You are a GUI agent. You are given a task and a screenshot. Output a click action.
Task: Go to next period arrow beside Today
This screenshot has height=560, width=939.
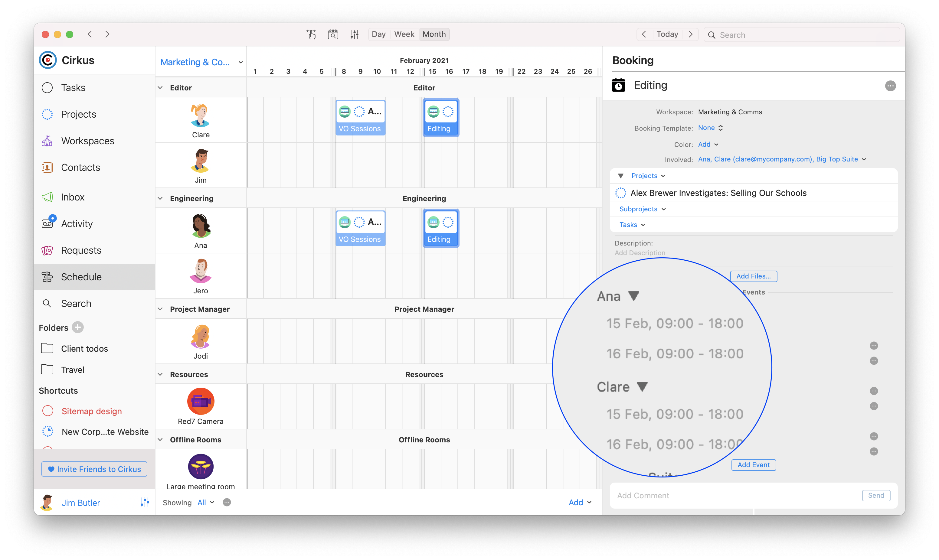690,34
